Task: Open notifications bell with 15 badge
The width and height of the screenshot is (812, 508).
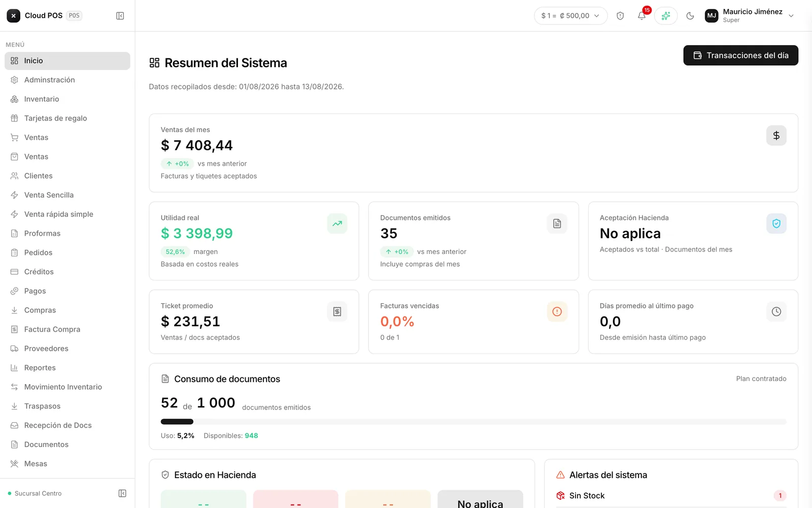Action: tap(642, 16)
